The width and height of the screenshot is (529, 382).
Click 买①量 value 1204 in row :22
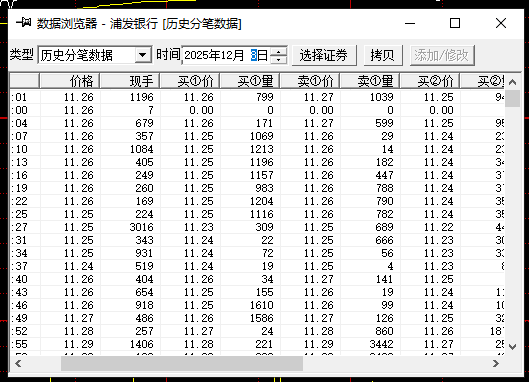coord(261,201)
